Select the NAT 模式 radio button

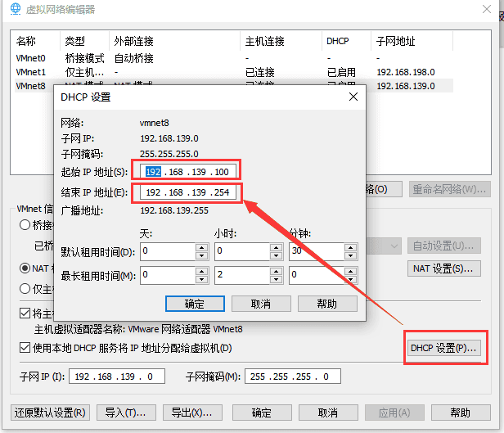tap(26, 268)
